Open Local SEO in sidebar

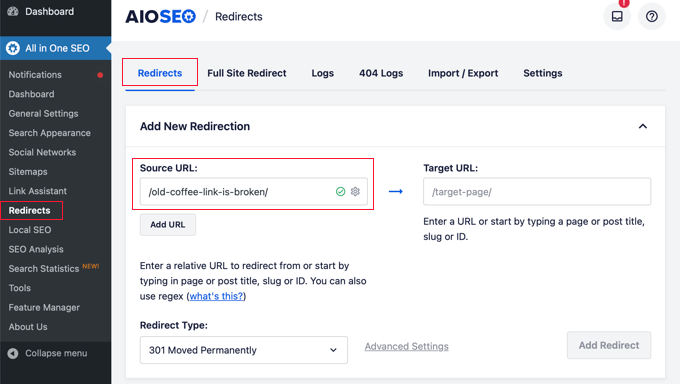pos(30,230)
